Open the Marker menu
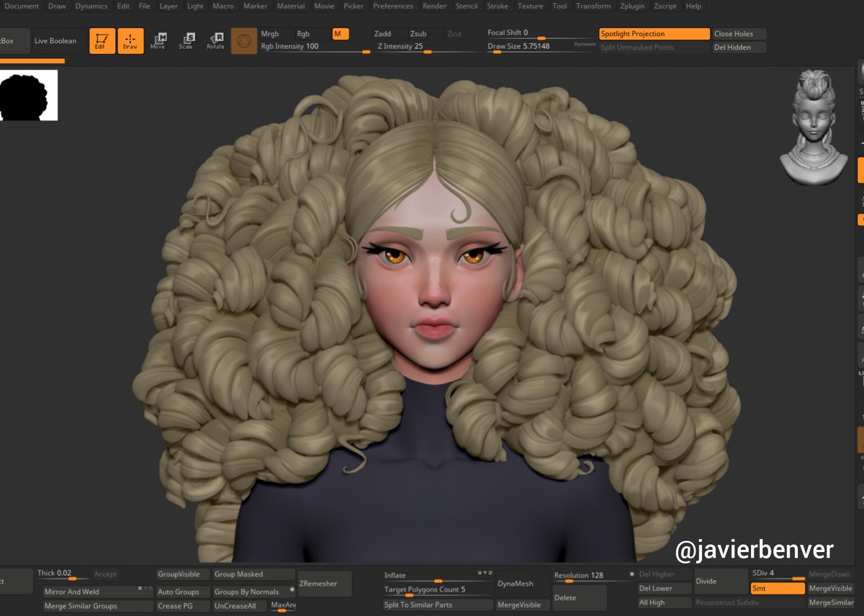864x616 pixels. 256,6
